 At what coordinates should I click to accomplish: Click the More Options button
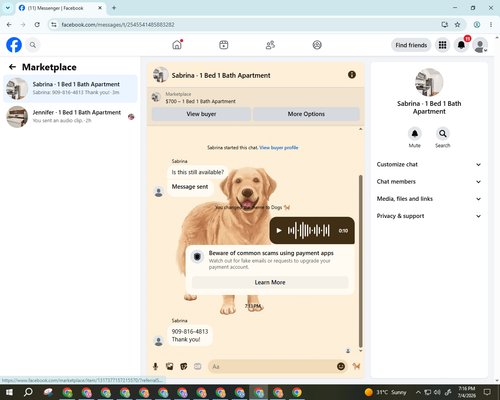(306, 114)
